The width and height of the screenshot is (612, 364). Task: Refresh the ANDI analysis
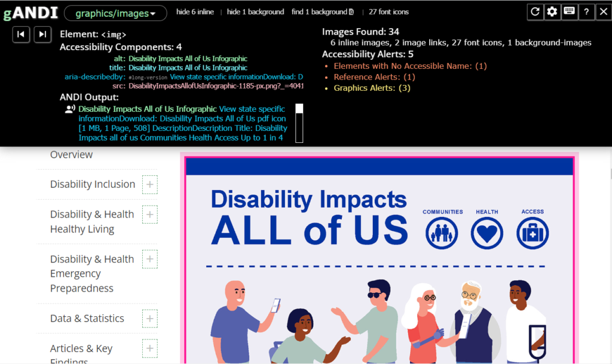[536, 11]
